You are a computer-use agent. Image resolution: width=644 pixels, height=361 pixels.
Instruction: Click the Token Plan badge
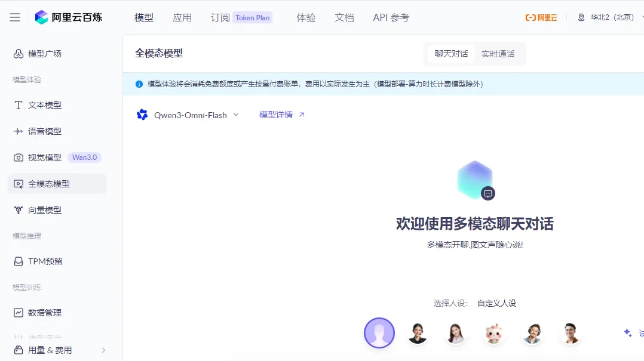pos(252,18)
